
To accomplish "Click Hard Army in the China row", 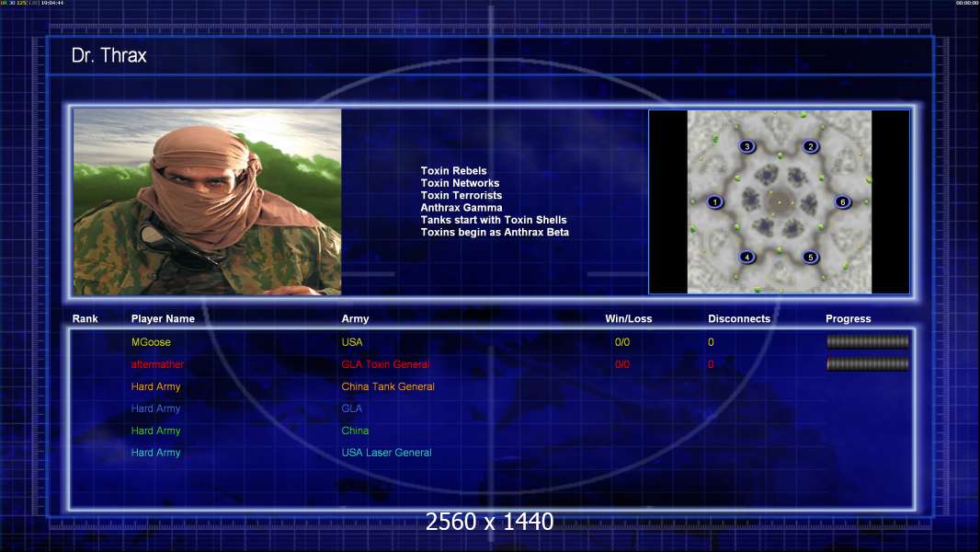I will [x=155, y=430].
